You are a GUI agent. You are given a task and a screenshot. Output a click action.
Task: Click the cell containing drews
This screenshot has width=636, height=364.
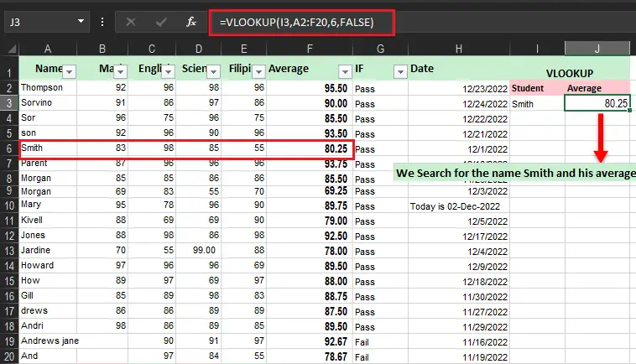[48, 311]
